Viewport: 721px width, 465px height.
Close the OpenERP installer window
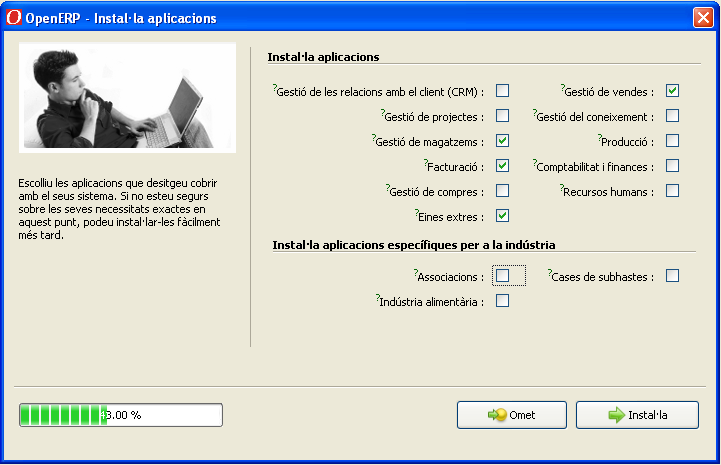[702, 18]
